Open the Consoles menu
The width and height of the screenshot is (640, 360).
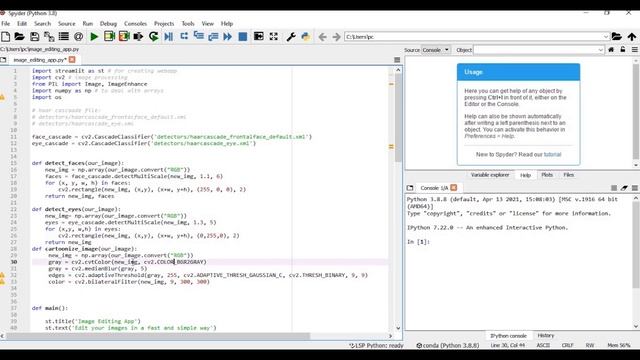[136, 24]
